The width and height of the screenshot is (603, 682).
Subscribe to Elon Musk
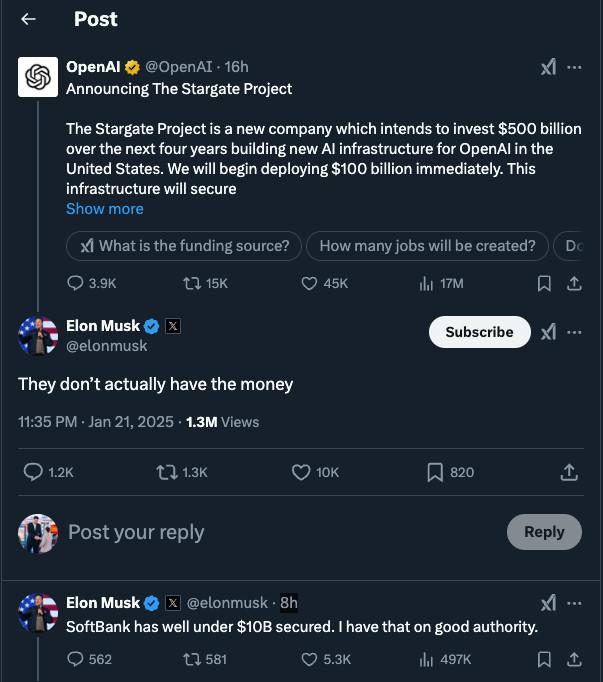[x=479, y=332]
